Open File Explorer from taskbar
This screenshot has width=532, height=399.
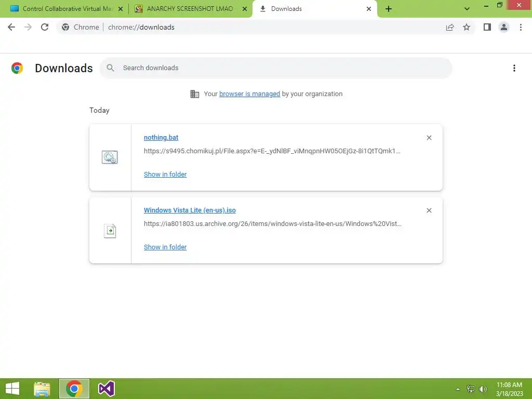42,389
